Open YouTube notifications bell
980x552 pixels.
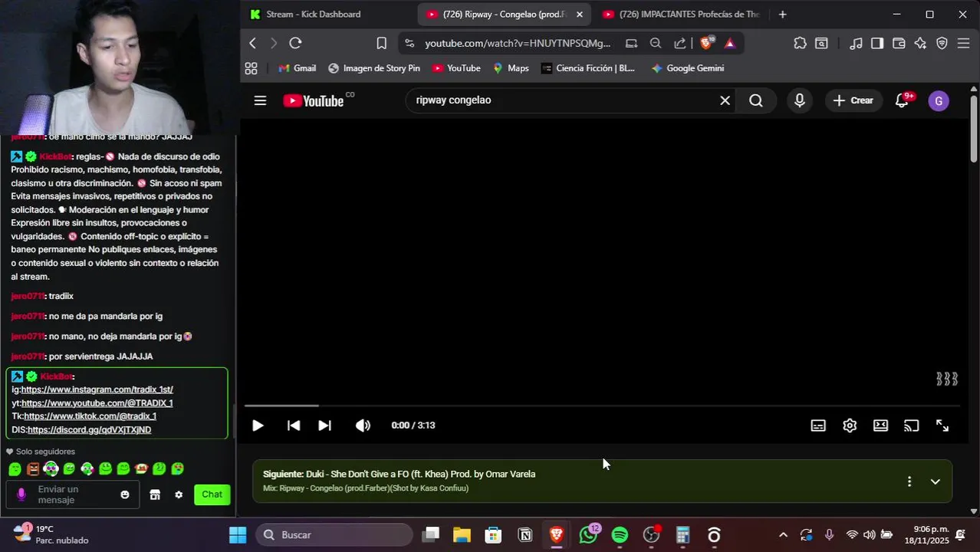tap(903, 100)
